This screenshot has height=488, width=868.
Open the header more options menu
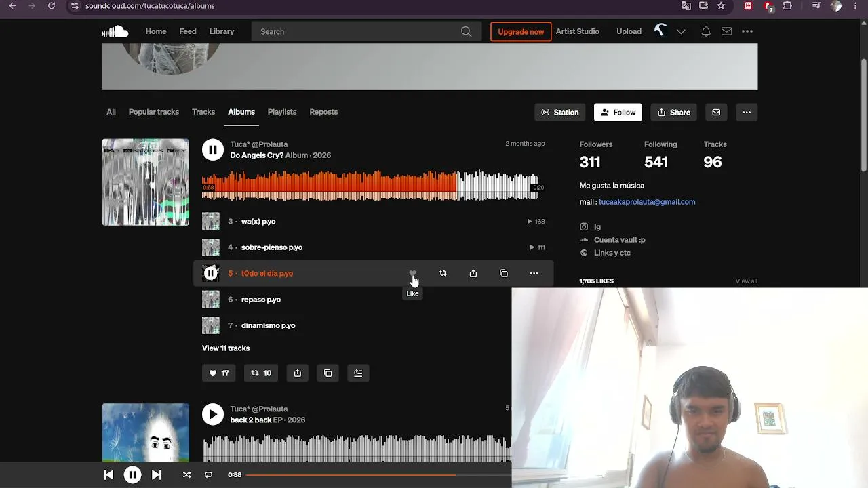[x=747, y=31]
